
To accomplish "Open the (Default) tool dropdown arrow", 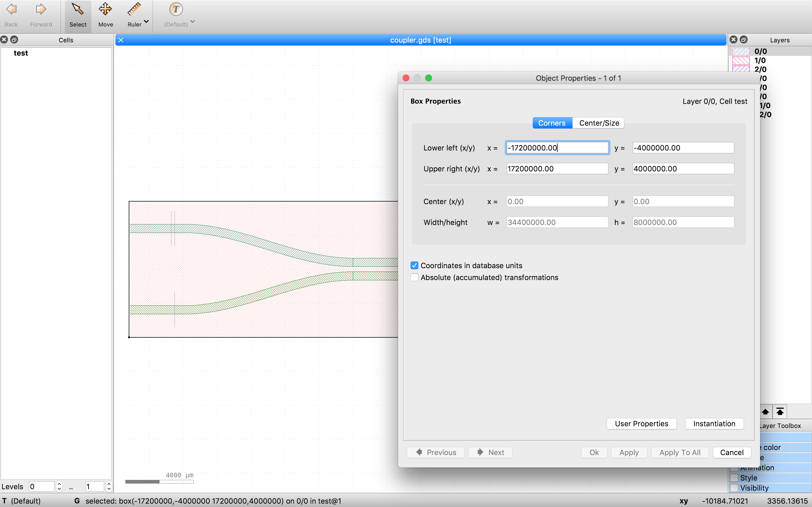I will [x=193, y=21].
